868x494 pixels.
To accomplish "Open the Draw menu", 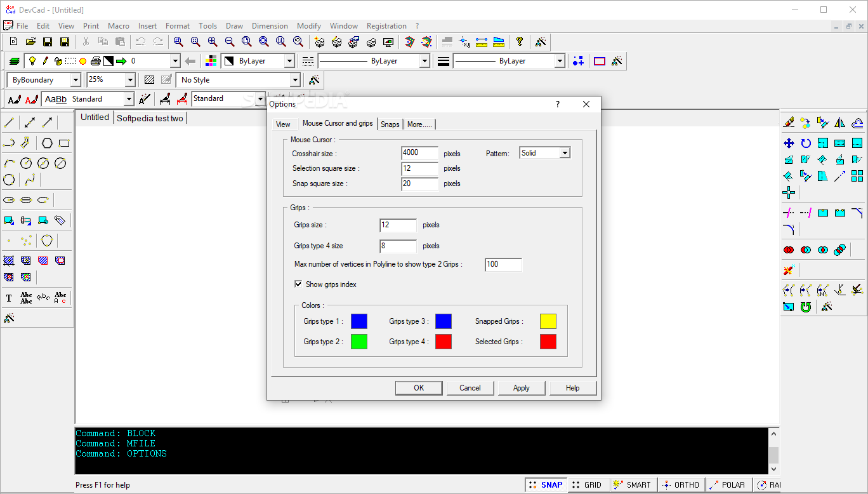I will (x=234, y=26).
